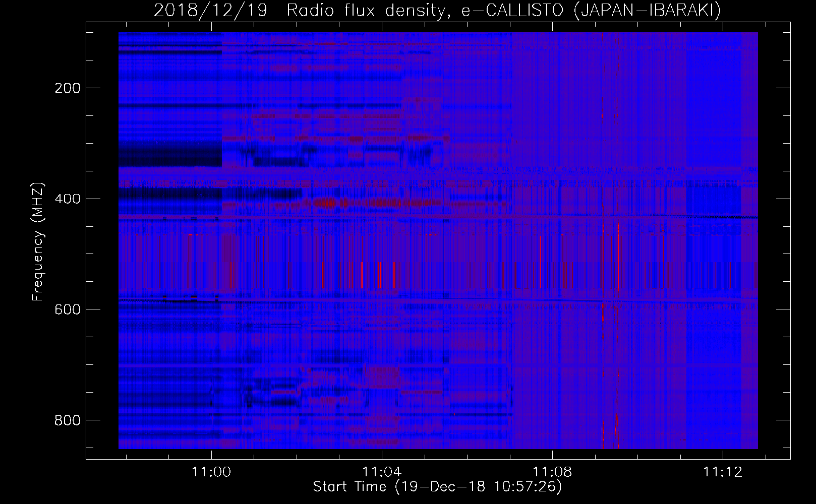Click the 11:00 time tick label
Viewport: 816px width, 504px height.
(211, 472)
